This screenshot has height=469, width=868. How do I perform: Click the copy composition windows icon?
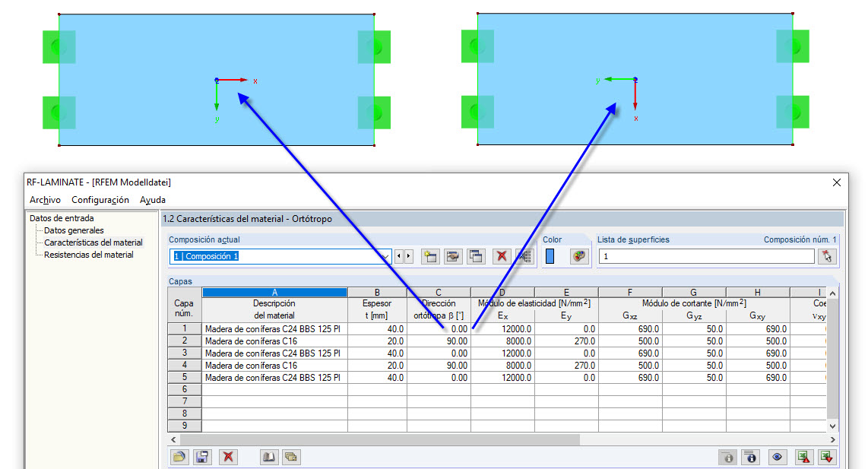pos(476,256)
